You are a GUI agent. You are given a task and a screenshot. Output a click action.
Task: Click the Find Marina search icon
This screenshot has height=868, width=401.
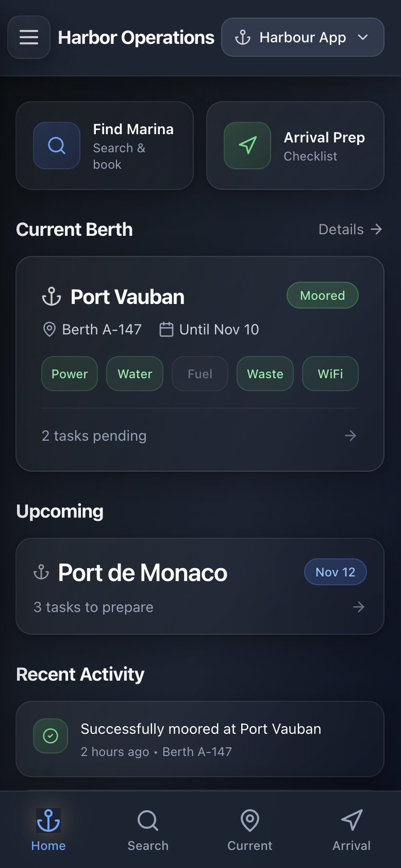click(x=57, y=146)
